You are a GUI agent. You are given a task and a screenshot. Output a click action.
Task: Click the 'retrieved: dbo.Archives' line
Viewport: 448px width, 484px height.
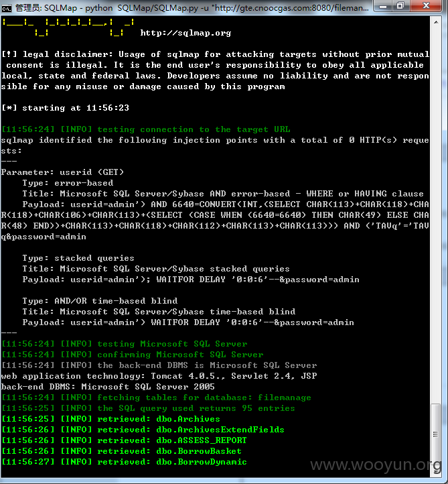[x=110, y=419]
